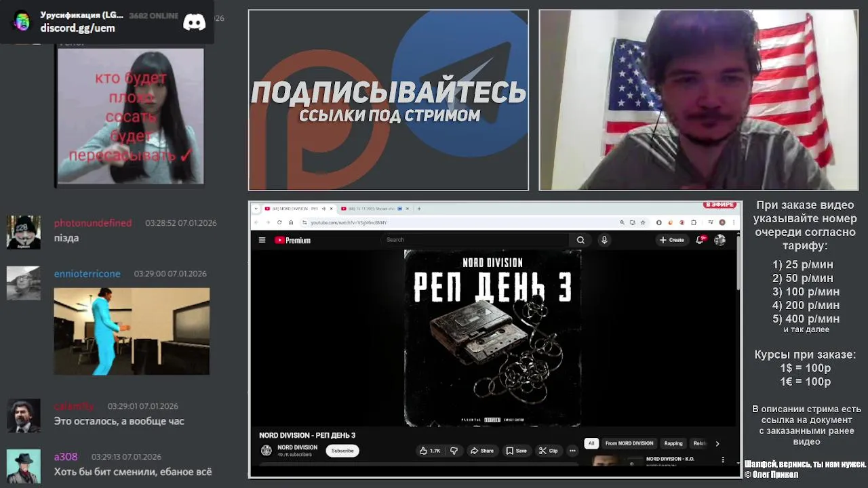Select the Rapping filter chip
Image resolution: width=868 pixels, height=488 pixels.
click(673, 443)
